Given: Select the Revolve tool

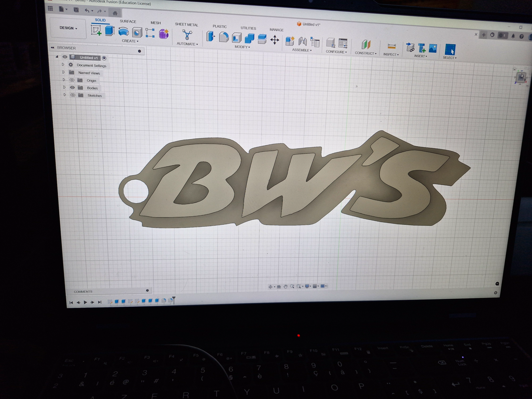Looking at the screenshot, I should click(x=123, y=32).
